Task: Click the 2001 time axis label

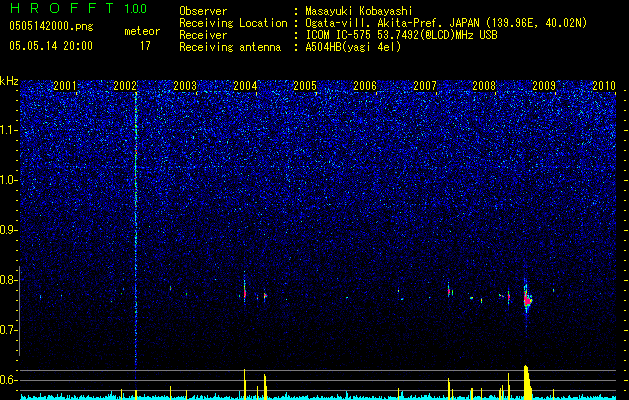Action: tap(65, 85)
